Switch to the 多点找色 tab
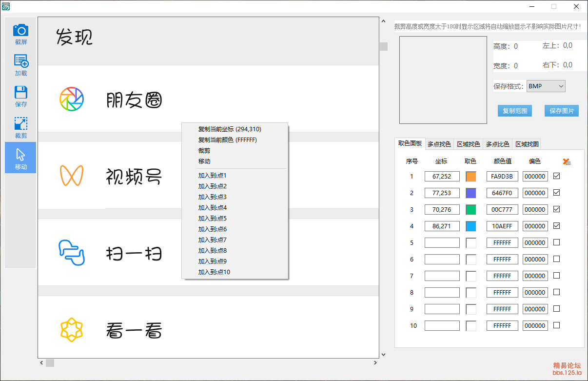The width and height of the screenshot is (588, 381). pyautogui.click(x=439, y=144)
